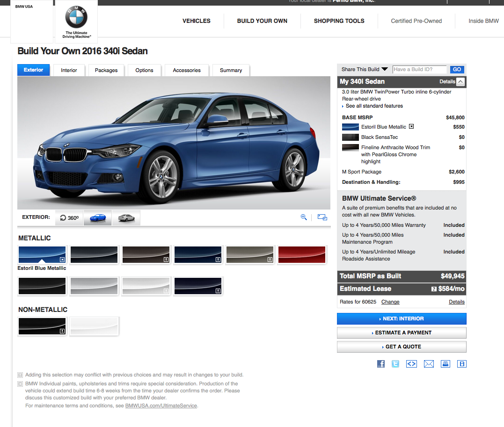504x427 pixels.
Task: Open fullscreen view of car image
Action: [322, 217]
